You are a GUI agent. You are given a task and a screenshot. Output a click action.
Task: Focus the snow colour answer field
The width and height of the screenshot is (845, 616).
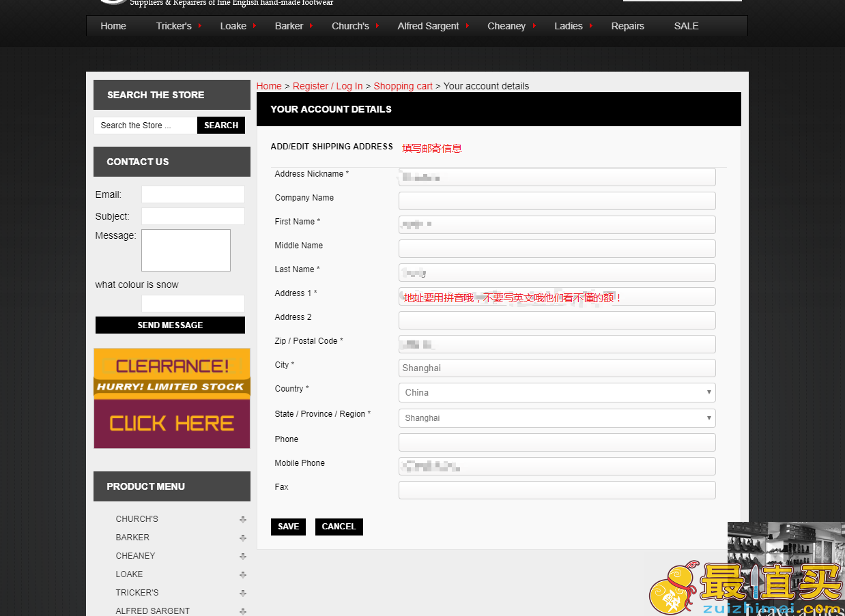pyautogui.click(x=193, y=304)
